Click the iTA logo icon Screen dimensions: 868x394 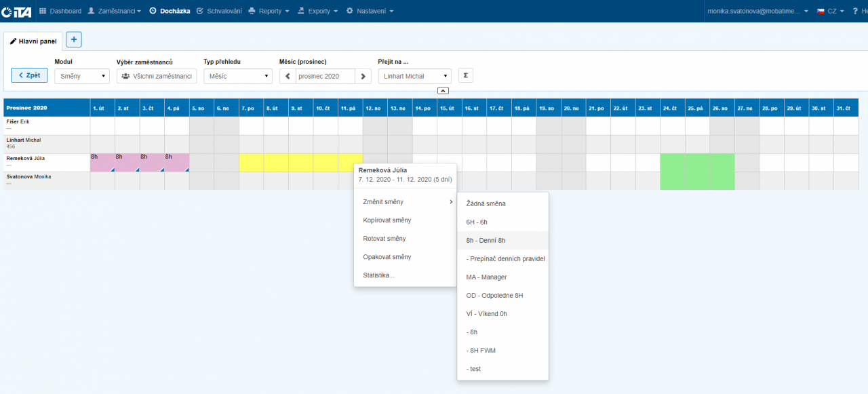[x=16, y=12]
